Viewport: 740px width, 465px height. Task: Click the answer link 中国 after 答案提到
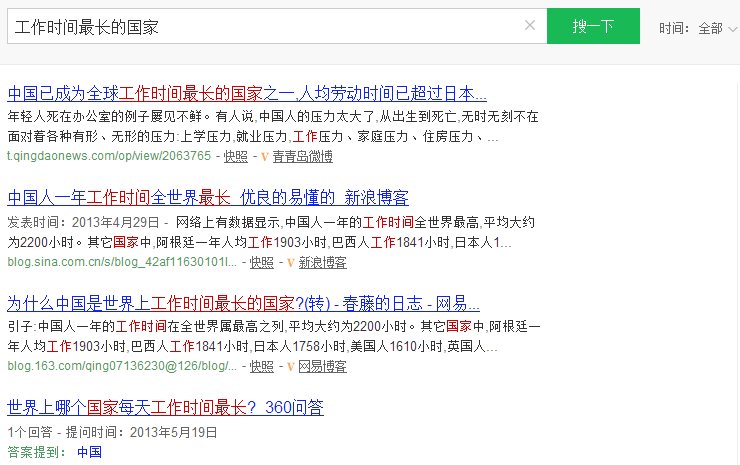(89, 452)
